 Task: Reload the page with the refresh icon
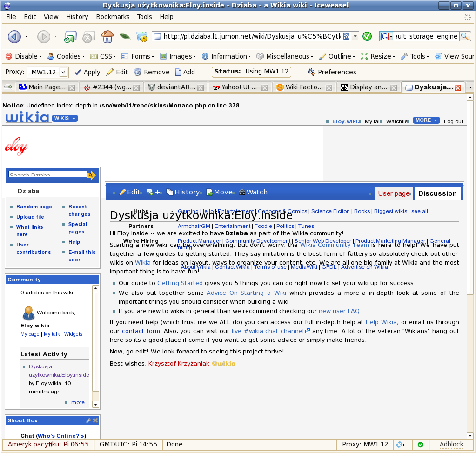70,37
